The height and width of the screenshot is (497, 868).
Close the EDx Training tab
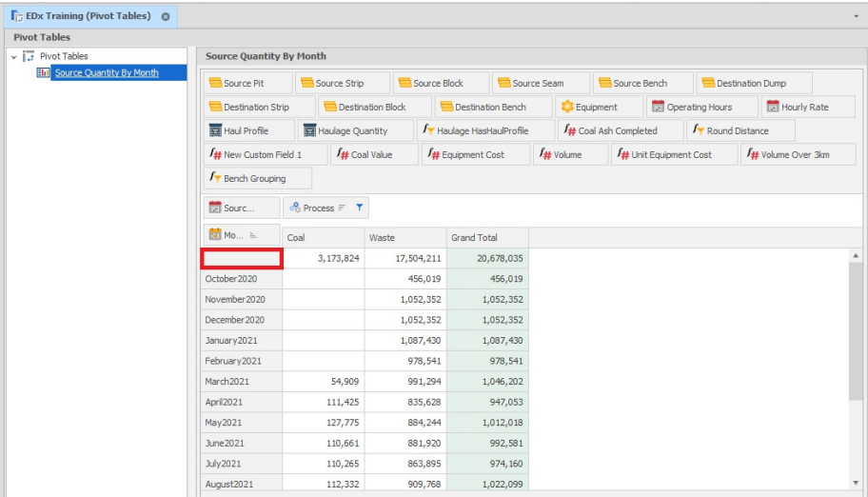[x=165, y=17]
